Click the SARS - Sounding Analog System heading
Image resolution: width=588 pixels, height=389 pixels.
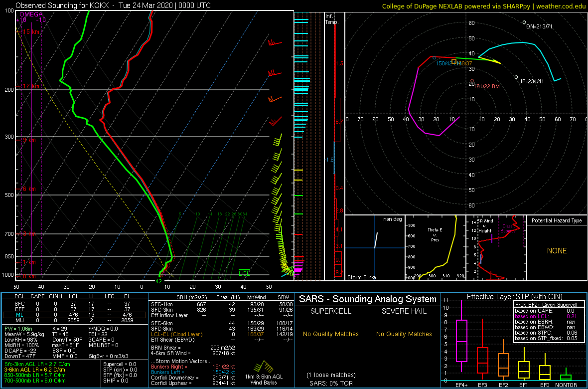(x=368, y=299)
